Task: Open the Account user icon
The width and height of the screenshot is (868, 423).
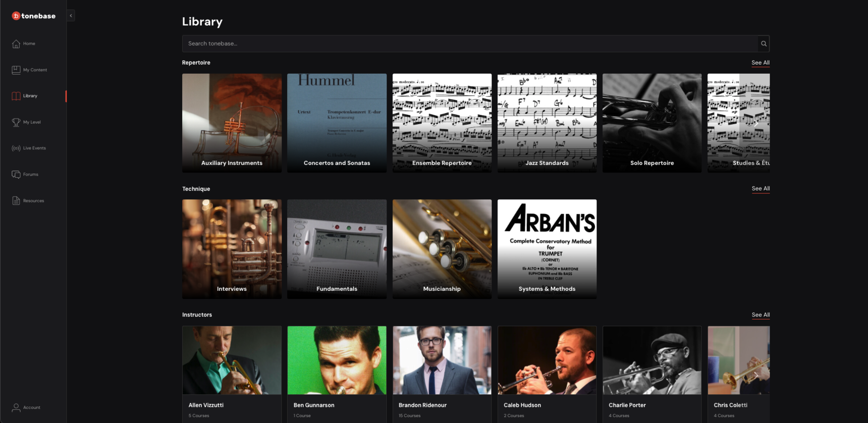Action: pyautogui.click(x=16, y=407)
